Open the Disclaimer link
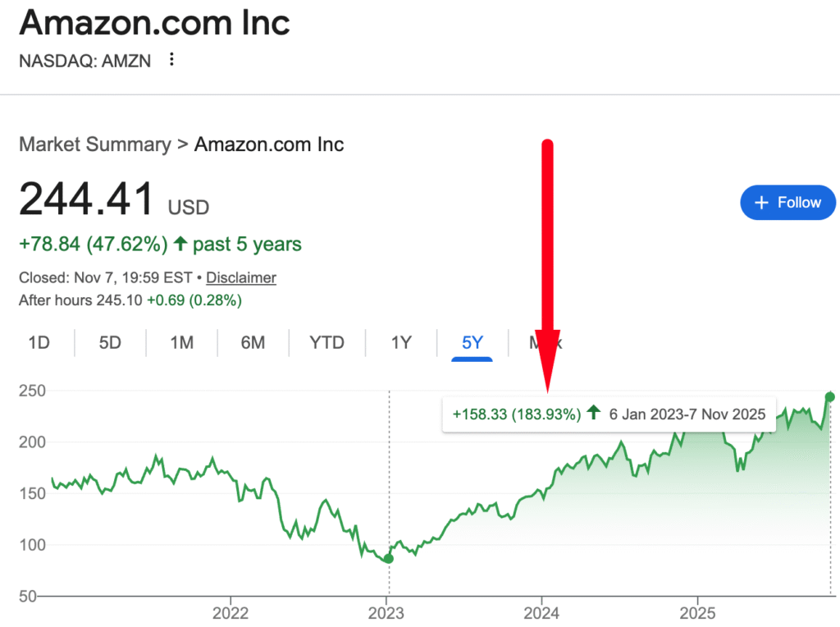Viewport: 840px width, 627px height. click(241, 277)
